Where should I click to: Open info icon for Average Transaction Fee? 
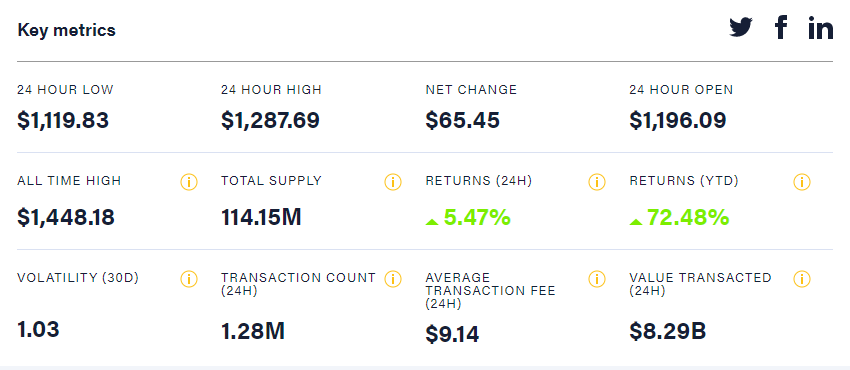[x=596, y=279]
